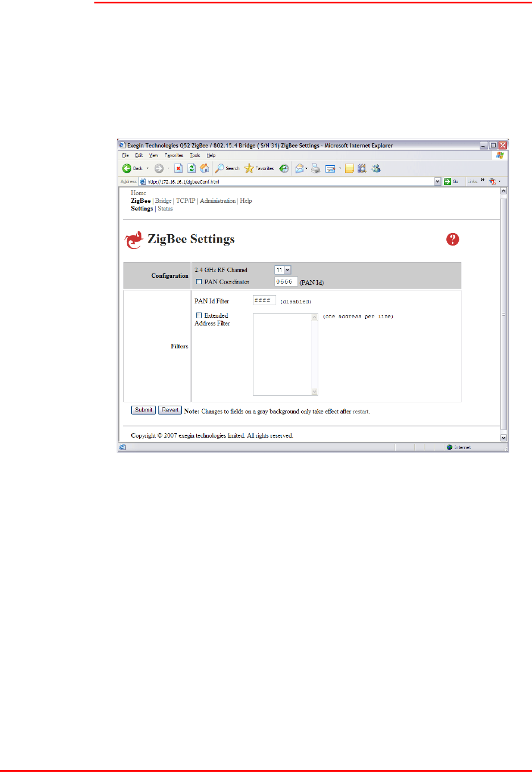
Task: Click the Settings sub-navigation link
Action: (x=142, y=209)
